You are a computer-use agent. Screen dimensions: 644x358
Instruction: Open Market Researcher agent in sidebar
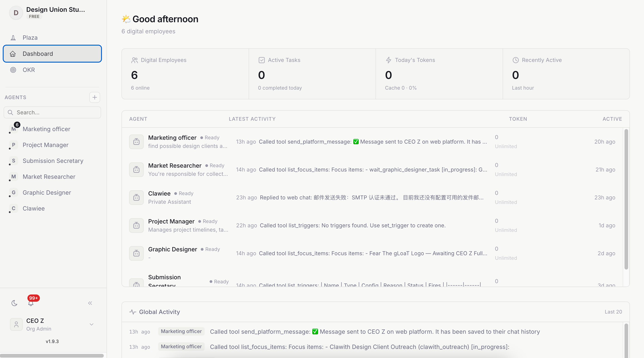click(x=52, y=177)
